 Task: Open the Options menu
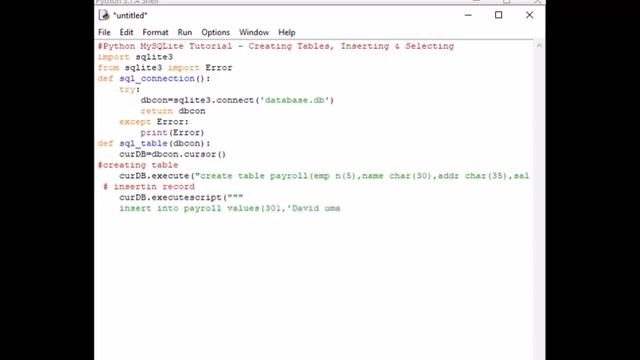point(215,32)
